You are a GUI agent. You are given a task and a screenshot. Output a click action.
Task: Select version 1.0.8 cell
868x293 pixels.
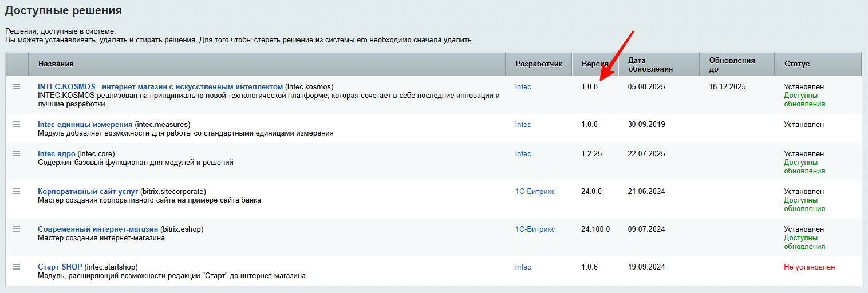pos(589,87)
